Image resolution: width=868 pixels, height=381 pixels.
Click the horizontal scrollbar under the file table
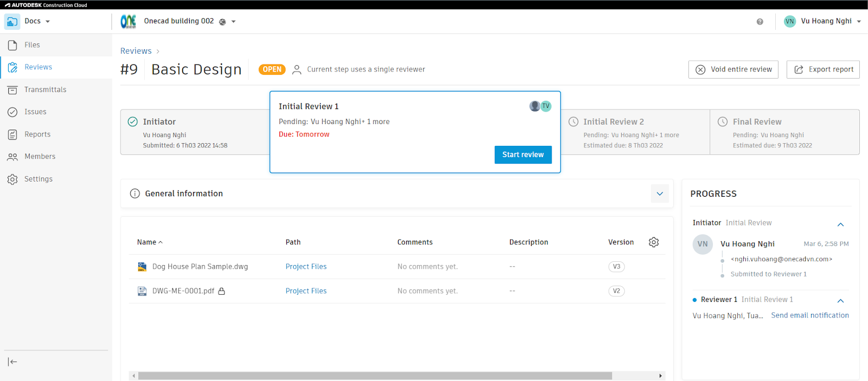click(x=375, y=376)
